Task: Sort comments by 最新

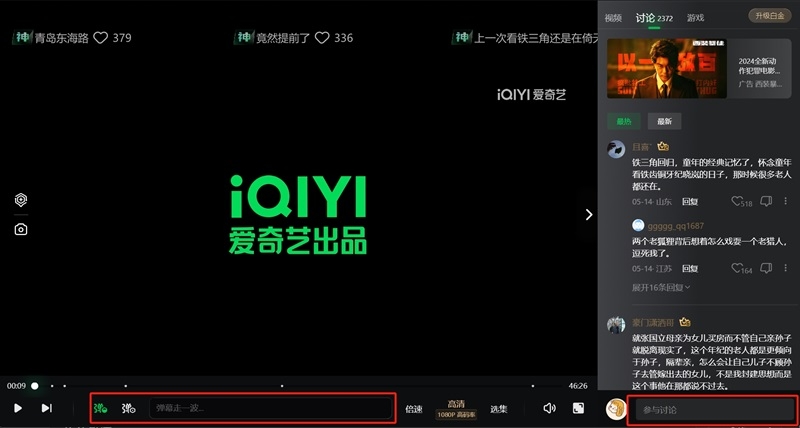Action: [x=664, y=121]
